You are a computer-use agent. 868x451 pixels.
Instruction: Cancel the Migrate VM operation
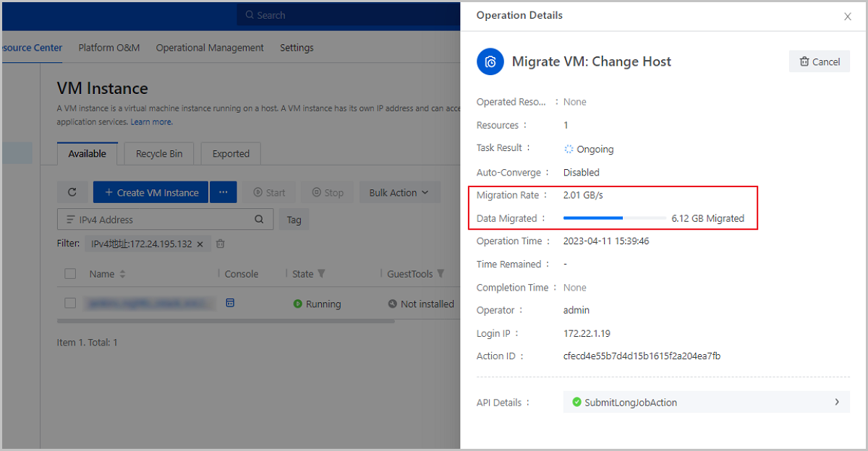[820, 61]
